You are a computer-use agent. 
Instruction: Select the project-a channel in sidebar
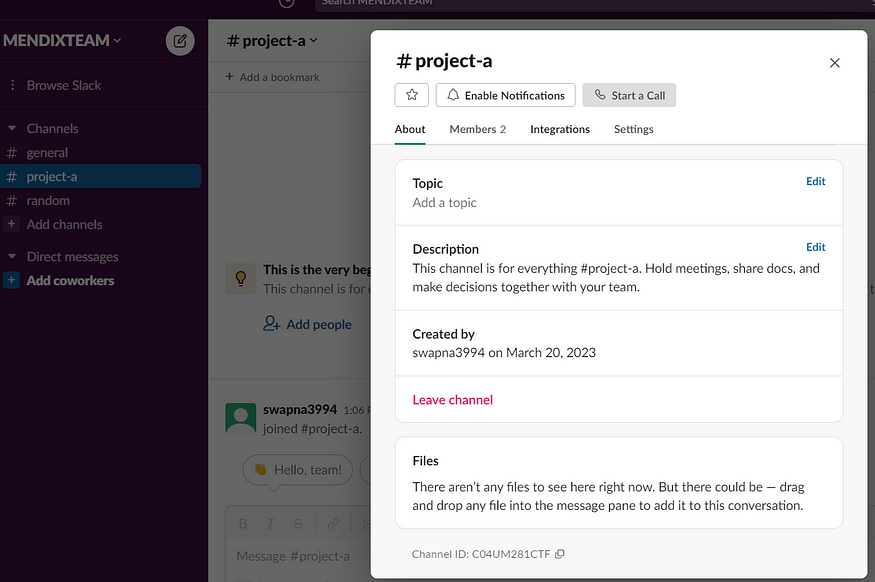pyautogui.click(x=100, y=176)
